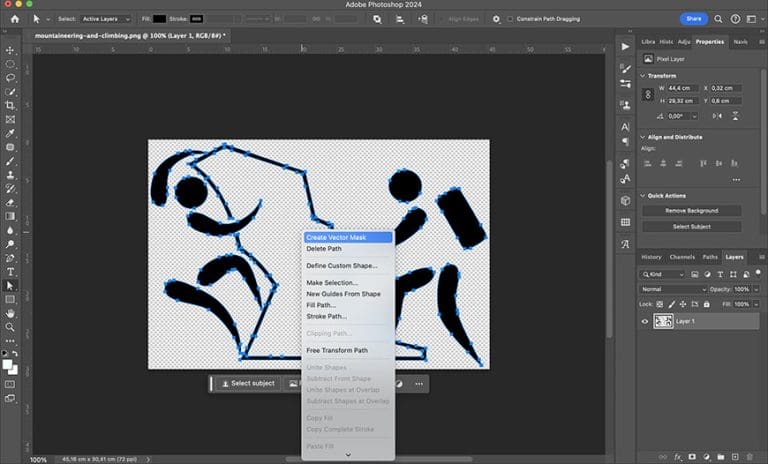This screenshot has width=768, height=464.
Task: Open Path Arrangement options
Action: click(x=423, y=19)
